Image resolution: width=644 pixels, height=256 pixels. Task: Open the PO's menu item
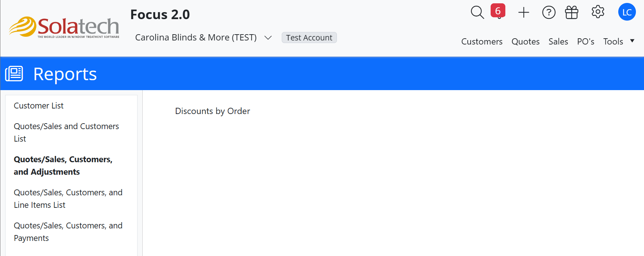pyautogui.click(x=586, y=42)
